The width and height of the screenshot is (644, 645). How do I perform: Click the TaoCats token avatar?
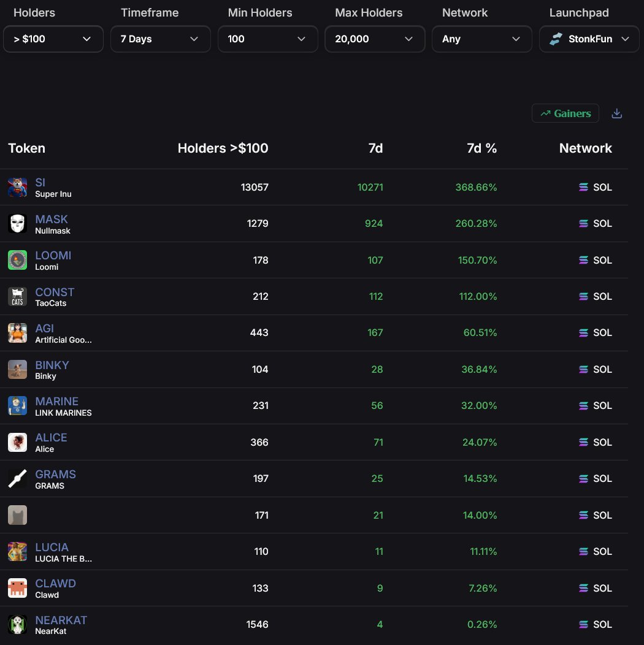pyautogui.click(x=17, y=297)
